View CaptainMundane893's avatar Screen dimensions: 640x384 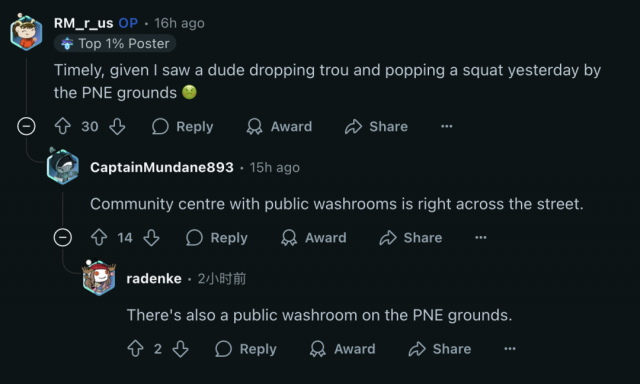62,166
